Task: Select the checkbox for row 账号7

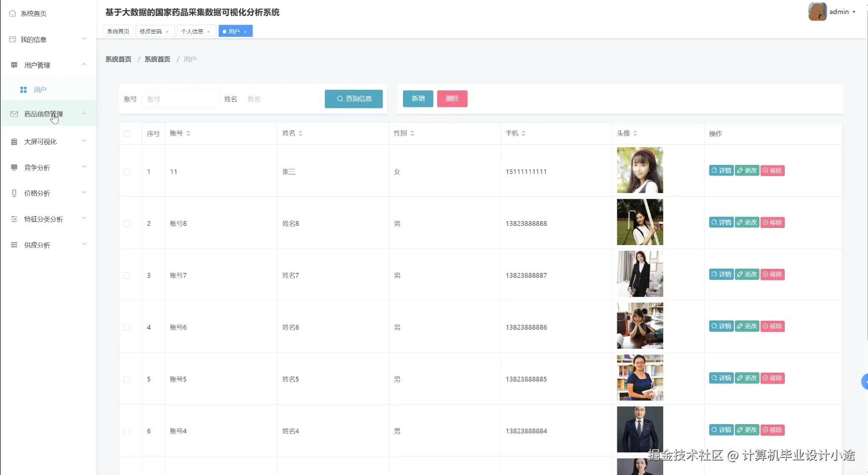Action: 127,276
